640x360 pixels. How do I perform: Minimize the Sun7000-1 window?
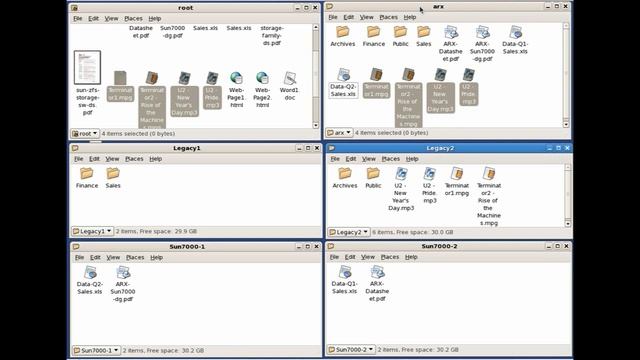click(x=298, y=247)
